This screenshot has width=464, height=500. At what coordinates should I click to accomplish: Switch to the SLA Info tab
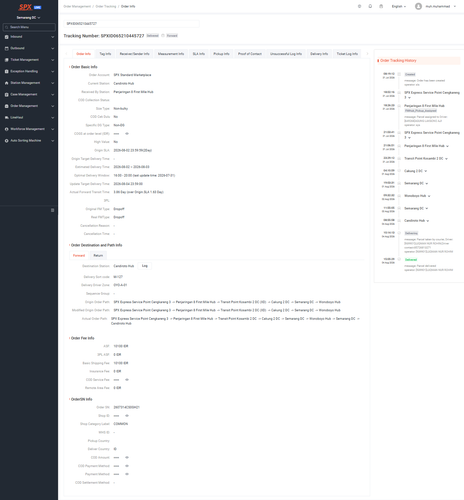point(199,54)
